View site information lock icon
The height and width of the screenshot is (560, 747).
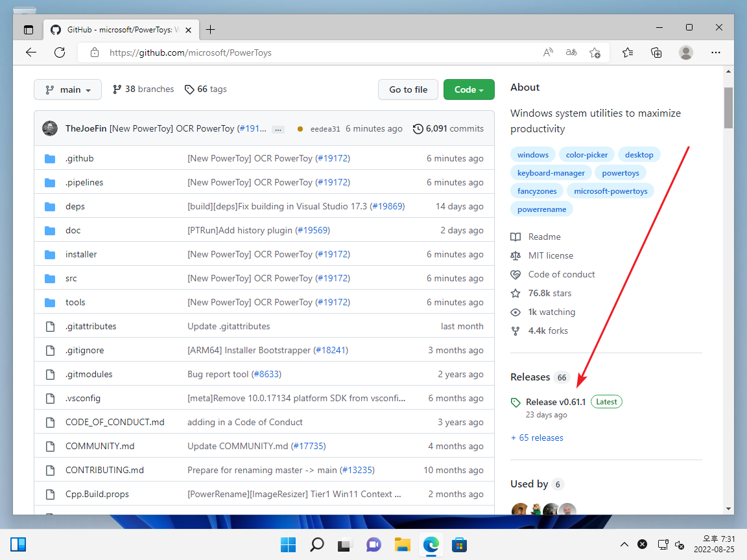[x=95, y=52]
